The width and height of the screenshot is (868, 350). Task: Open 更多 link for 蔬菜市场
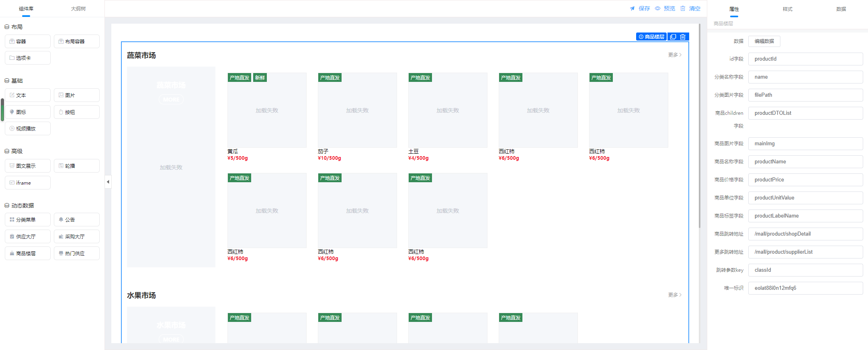(675, 55)
